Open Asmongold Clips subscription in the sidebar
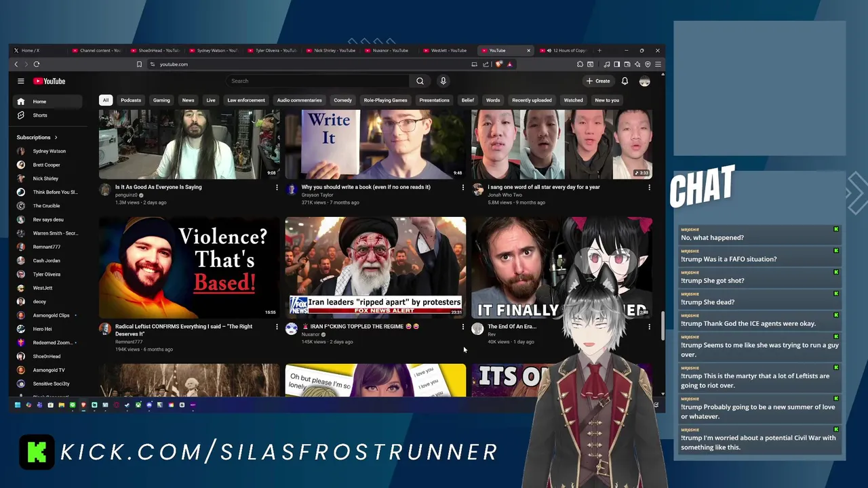 point(51,315)
